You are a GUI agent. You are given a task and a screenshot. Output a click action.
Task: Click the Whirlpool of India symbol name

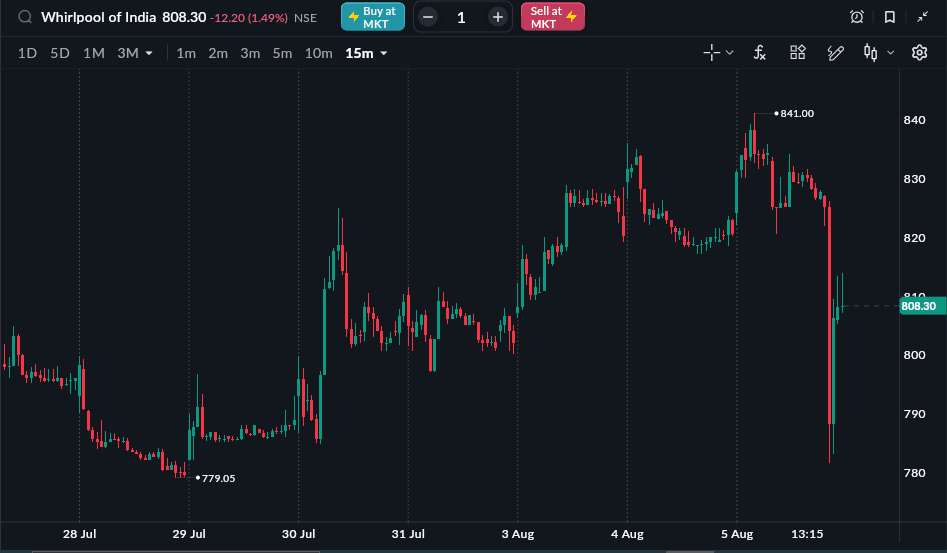[x=98, y=17]
